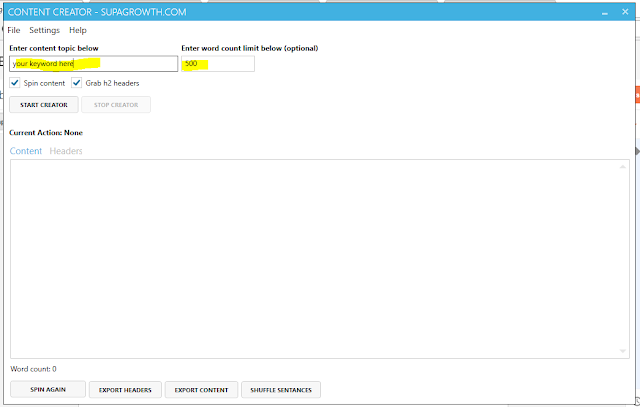Click the 'Current Action: None' status text

46,133
